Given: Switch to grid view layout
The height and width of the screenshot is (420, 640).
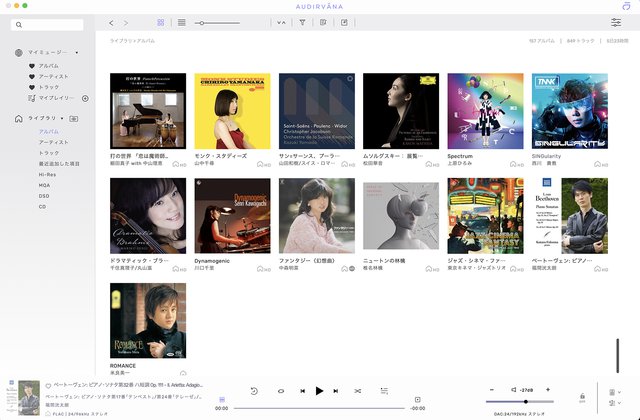Looking at the screenshot, I should (x=161, y=22).
